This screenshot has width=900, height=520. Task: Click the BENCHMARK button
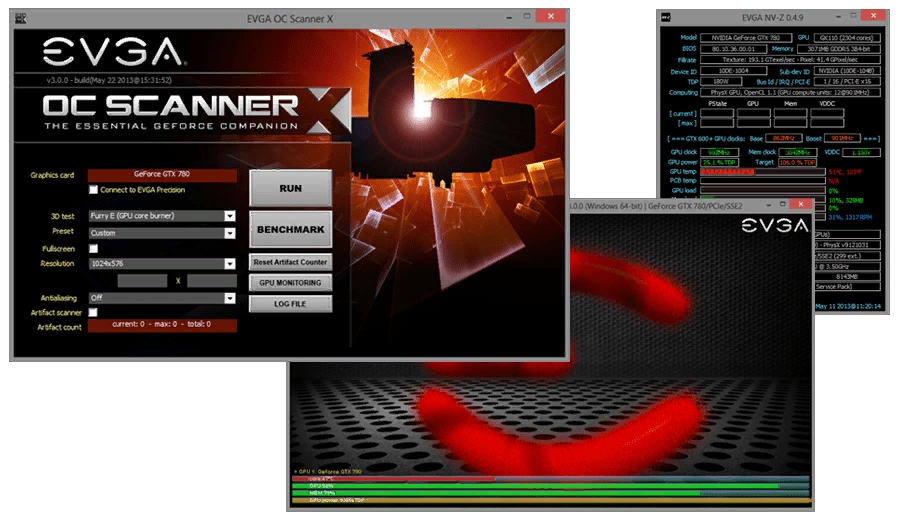290,230
